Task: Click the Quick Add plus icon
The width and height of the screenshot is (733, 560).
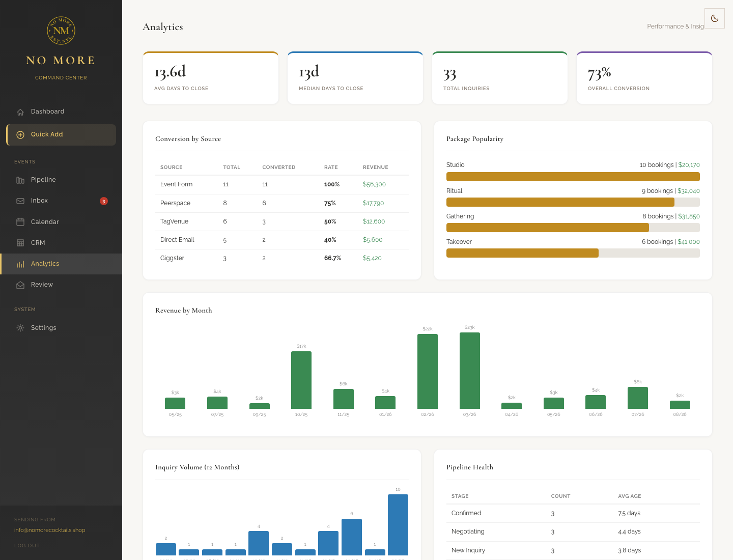Action: (20, 135)
